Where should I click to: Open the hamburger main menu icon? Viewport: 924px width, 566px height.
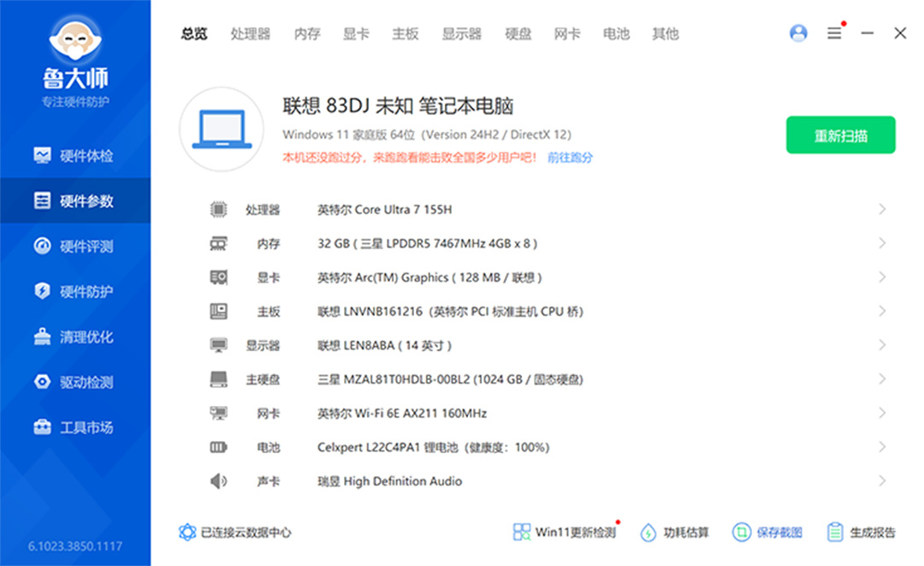click(834, 33)
